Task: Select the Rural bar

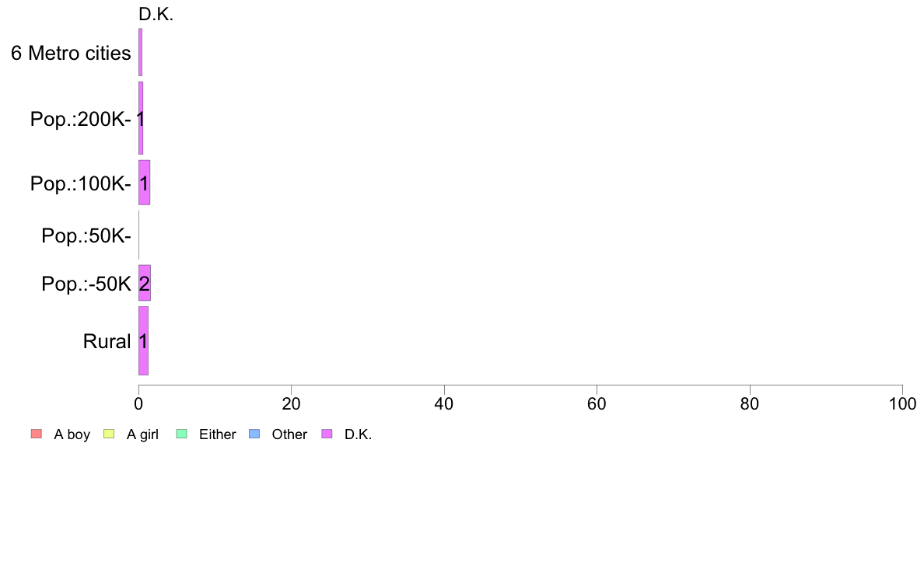Action: pyautogui.click(x=143, y=340)
